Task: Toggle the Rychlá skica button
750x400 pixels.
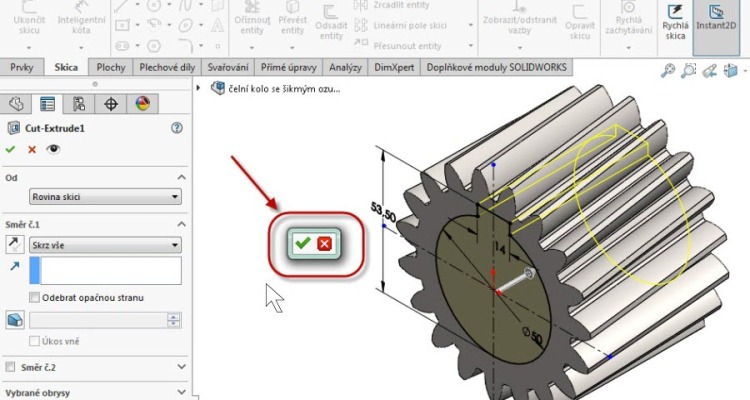Action: (x=675, y=22)
